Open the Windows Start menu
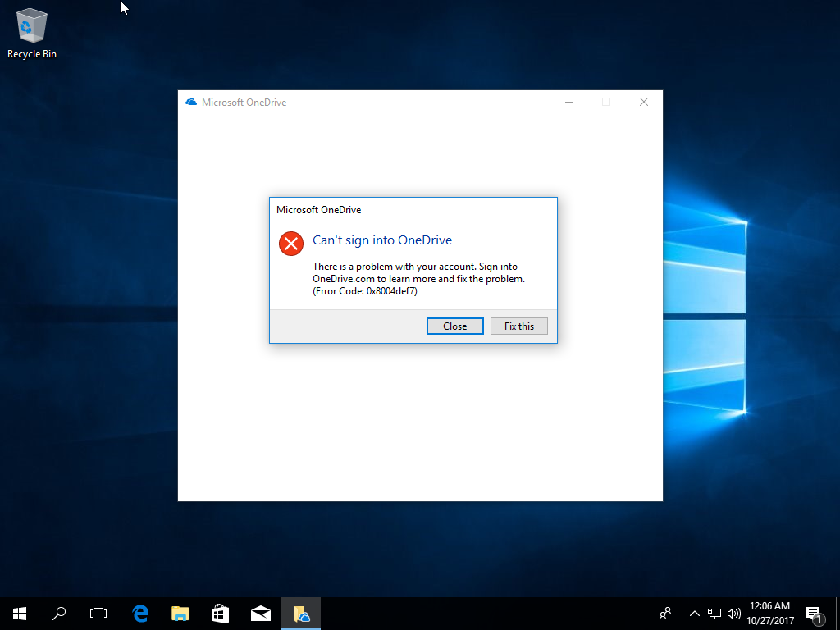This screenshot has width=840, height=630. [x=20, y=614]
